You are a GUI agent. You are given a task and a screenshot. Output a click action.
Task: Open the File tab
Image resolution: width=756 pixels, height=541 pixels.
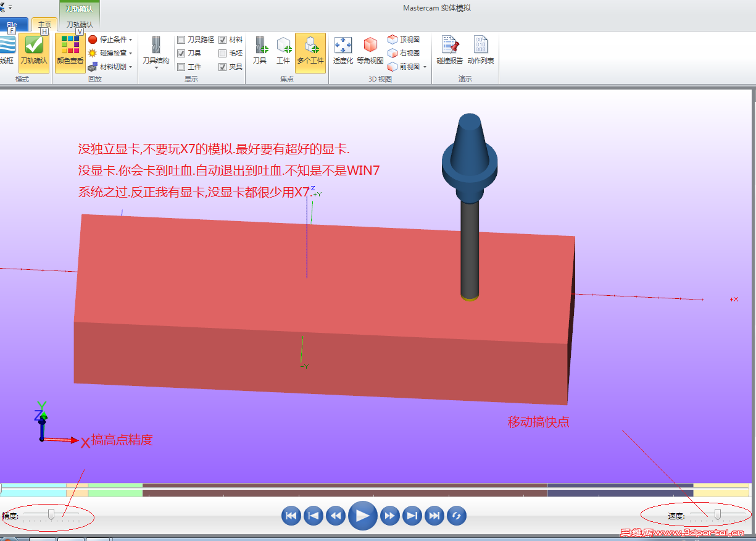click(x=13, y=25)
